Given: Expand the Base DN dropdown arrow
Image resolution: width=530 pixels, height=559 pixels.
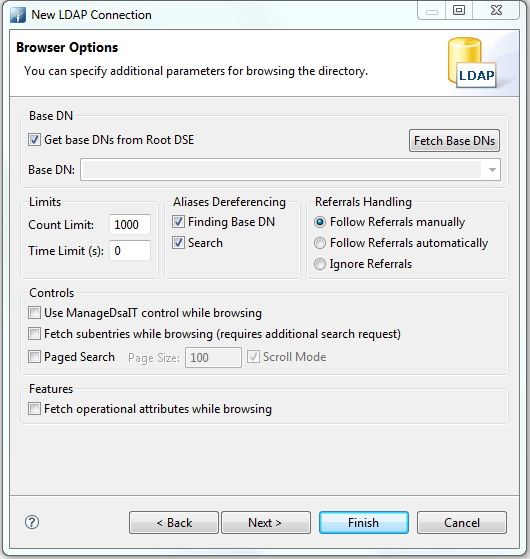Looking at the screenshot, I should [492, 170].
